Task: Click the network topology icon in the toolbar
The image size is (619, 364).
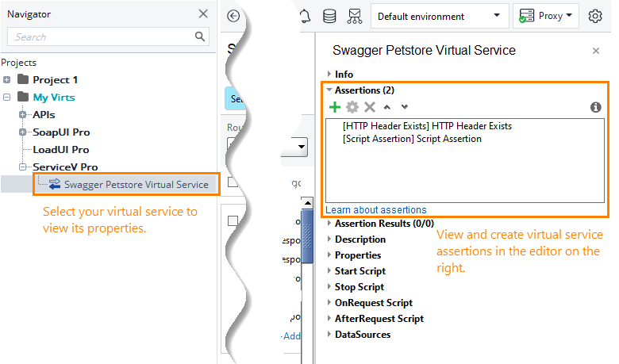Action: point(355,16)
